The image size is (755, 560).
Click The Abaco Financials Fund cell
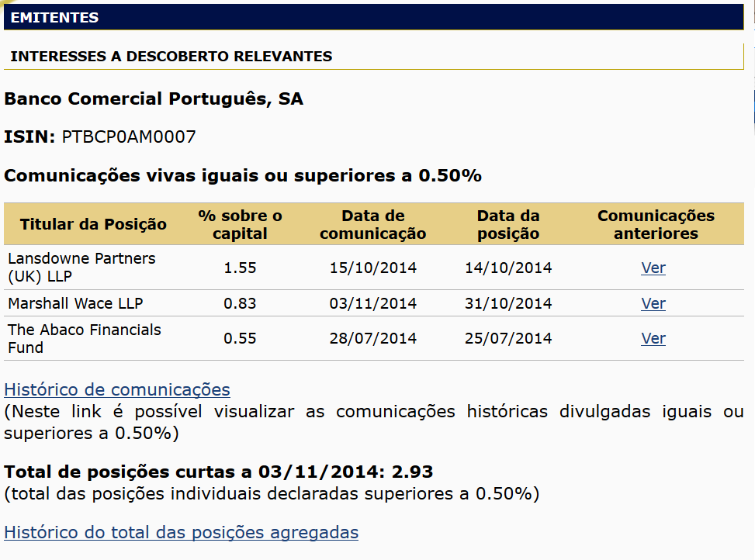tap(85, 338)
